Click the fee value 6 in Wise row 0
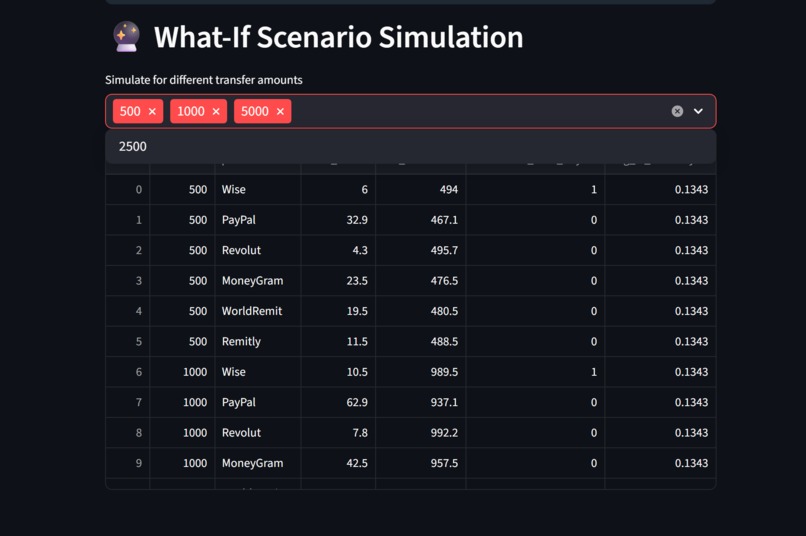This screenshot has height=536, width=806. (x=364, y=190)
